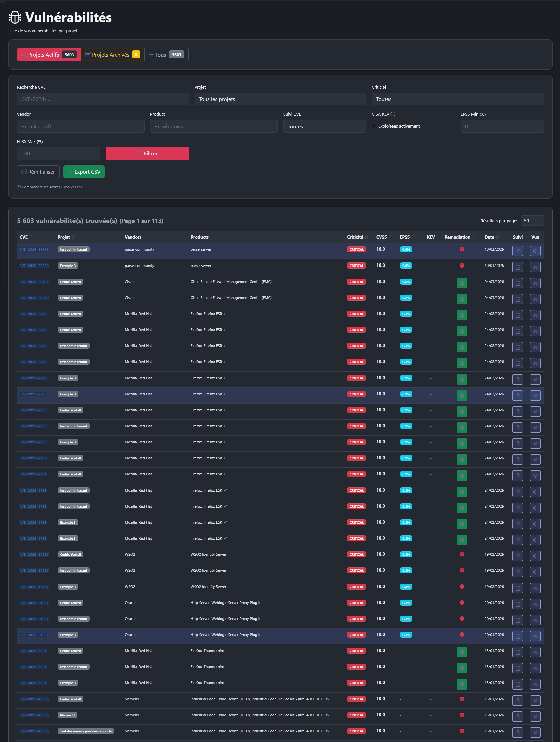Screen dimensions: 560x742
Task: Change the results per page selector
Action: (532, 221)
